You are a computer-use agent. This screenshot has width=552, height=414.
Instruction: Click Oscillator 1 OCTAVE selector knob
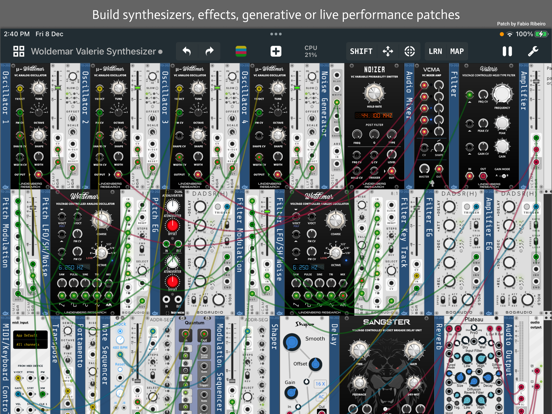tap(38, 112)
